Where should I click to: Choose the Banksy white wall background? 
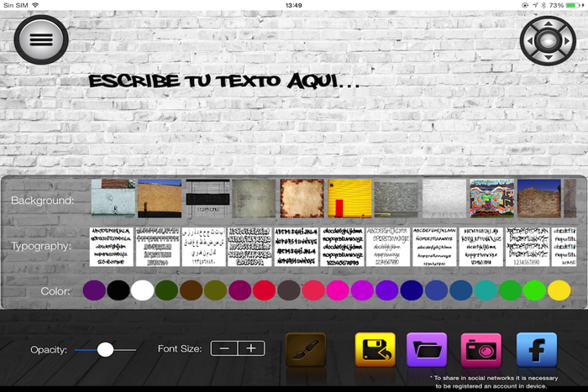click(113, 198)
